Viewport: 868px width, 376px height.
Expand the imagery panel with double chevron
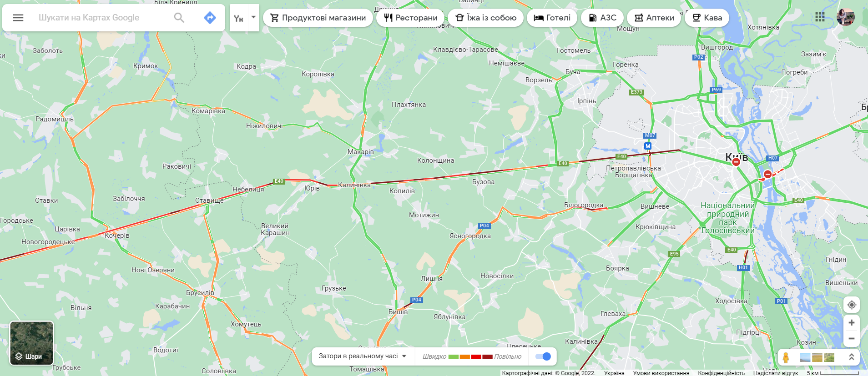[851, 357]
